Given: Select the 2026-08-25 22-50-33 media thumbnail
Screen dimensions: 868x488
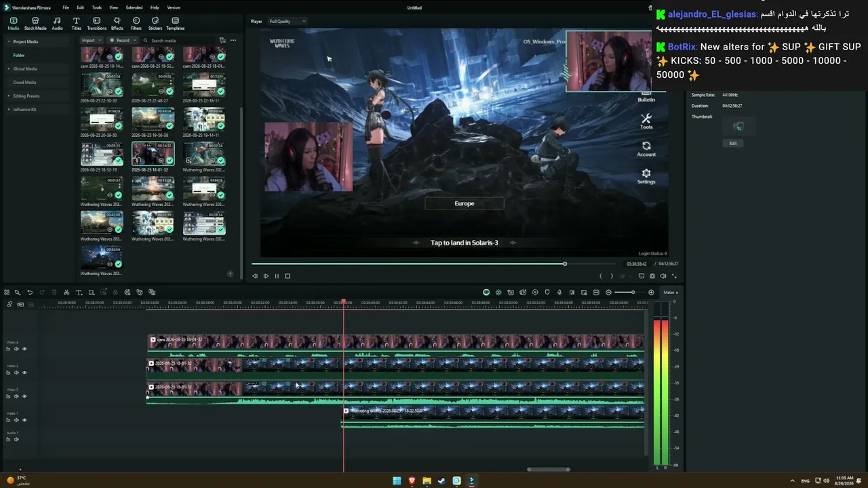Looking at the screenshot, I should point(102,84).
